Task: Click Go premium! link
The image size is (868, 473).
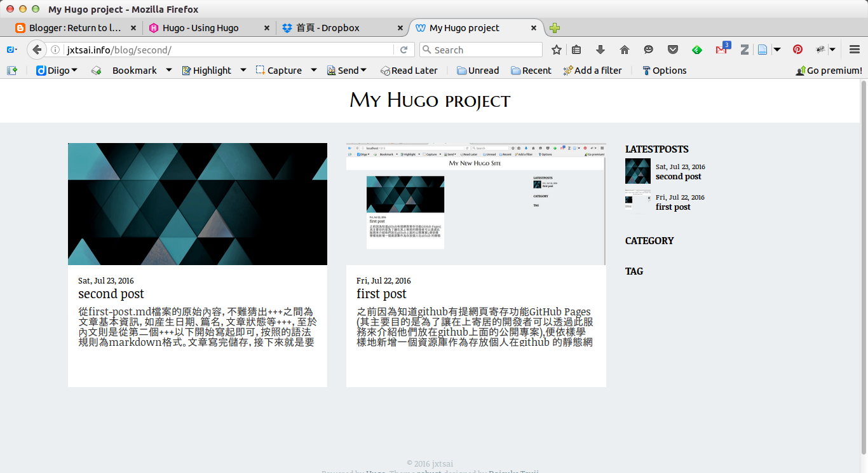Action: tap(829, 71)
